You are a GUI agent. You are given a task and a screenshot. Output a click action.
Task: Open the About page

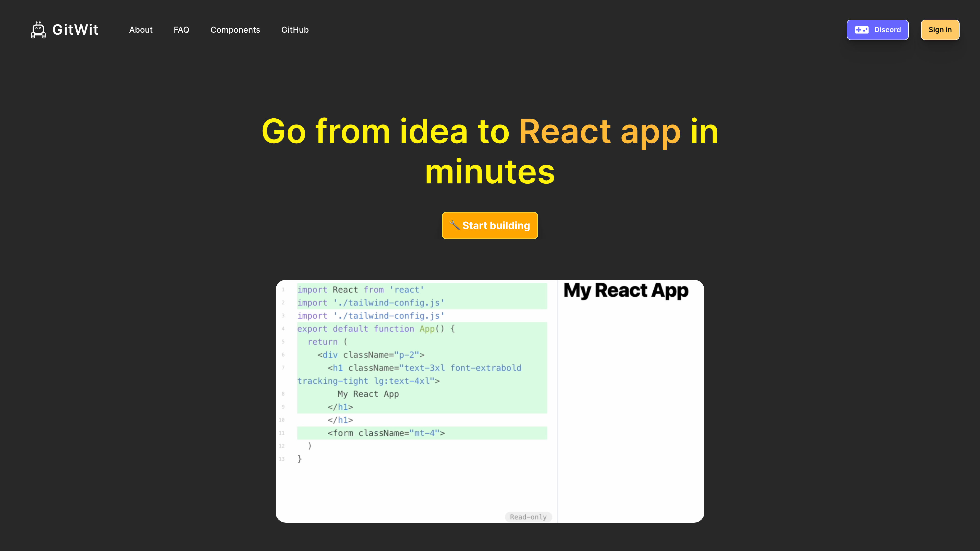141,30
